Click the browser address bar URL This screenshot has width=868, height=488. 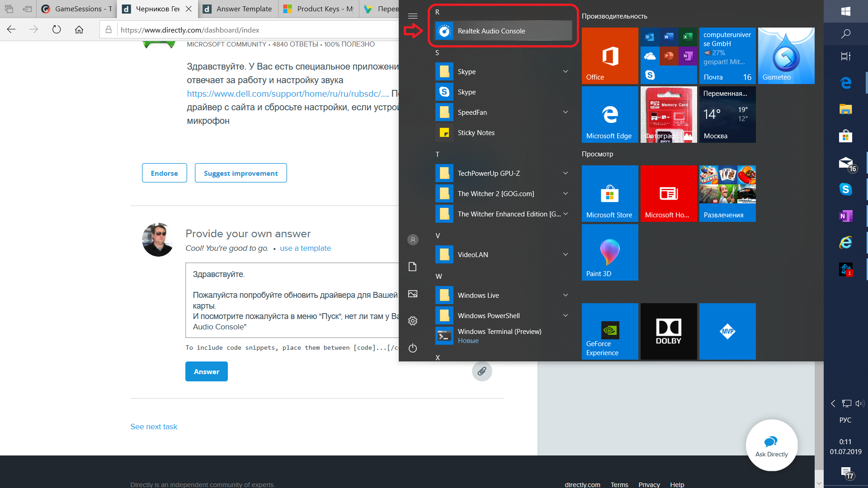(x=190, y=30)
